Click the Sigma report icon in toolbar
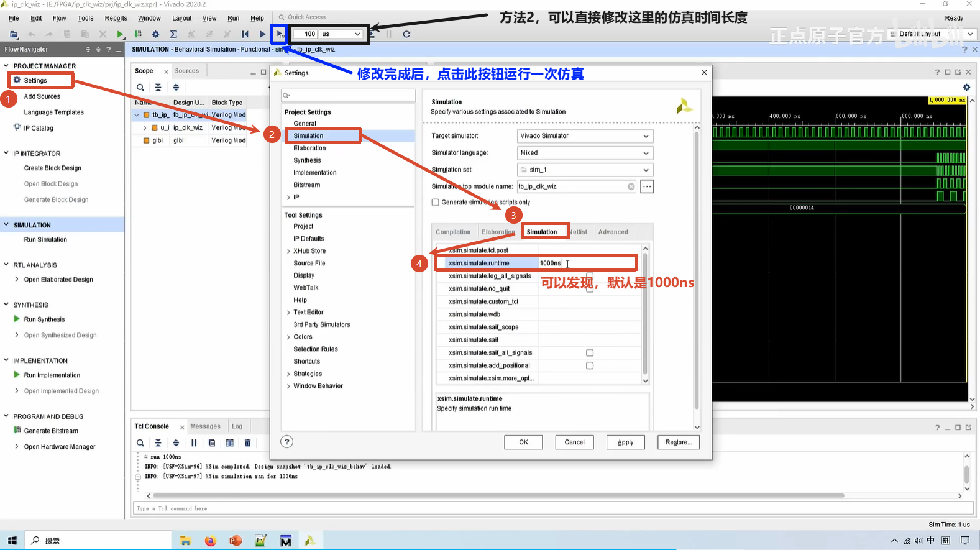Image resolution: width=980 pixels, height=550 pixels. (173, 34)
